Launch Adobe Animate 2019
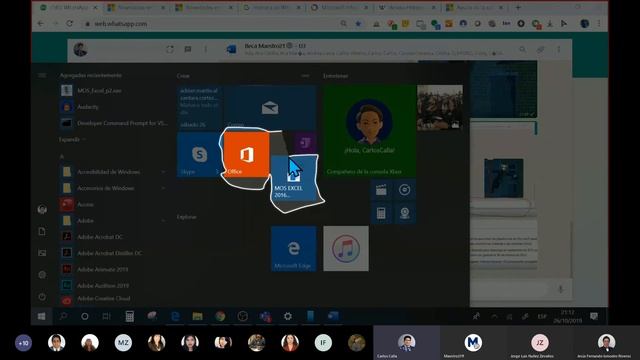The height and width of the screenshot is (360, 640). coord(113,269)
